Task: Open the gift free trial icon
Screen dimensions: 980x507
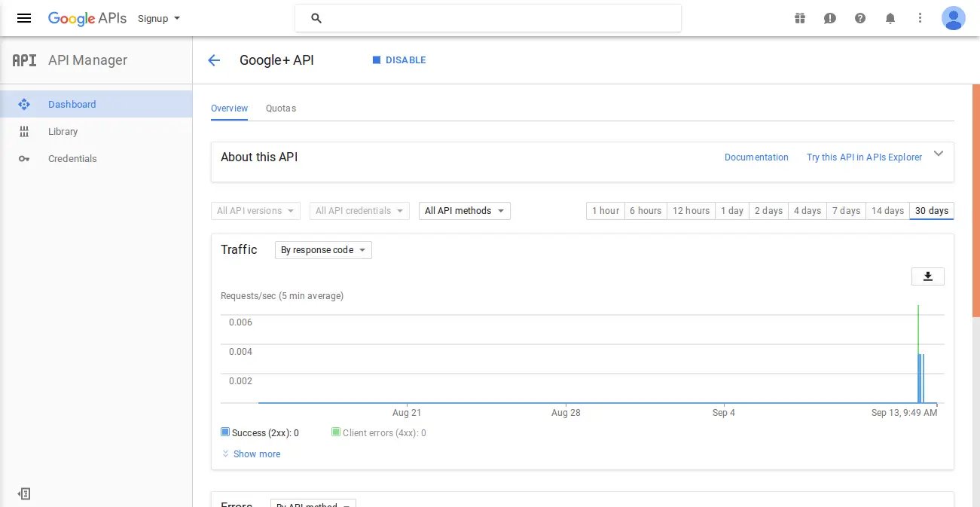Action: coord(800,18)
